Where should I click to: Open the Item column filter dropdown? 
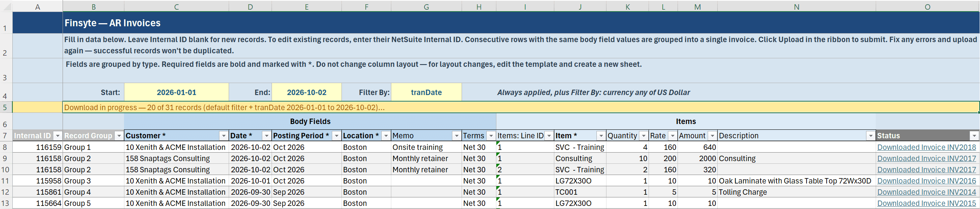pos(601,136)
